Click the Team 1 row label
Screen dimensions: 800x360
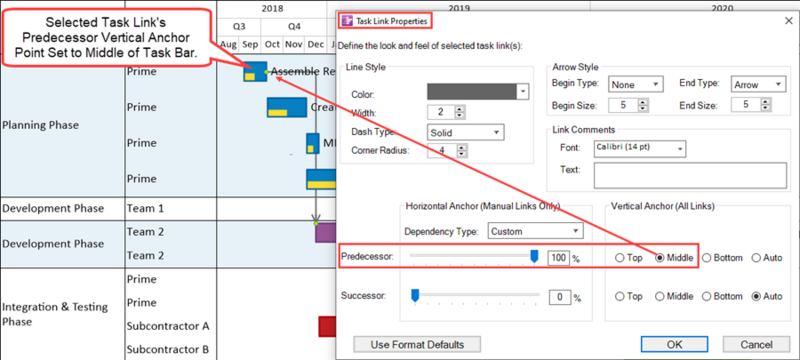[x=145, y=208]
